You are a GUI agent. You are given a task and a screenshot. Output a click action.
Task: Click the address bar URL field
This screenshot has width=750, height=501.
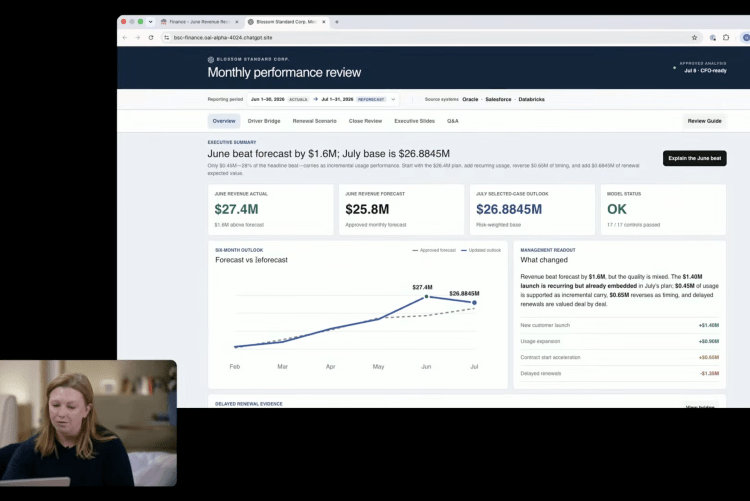coord(430,37)
